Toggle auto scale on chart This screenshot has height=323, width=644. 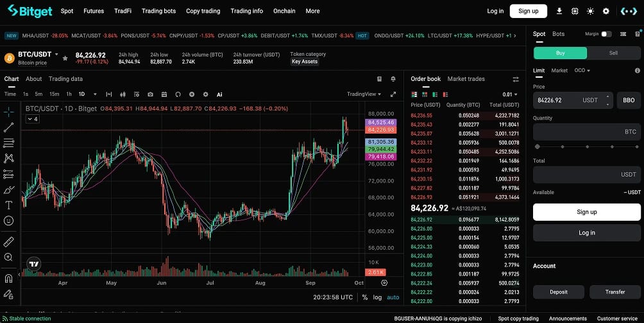(x=393, y=297)
